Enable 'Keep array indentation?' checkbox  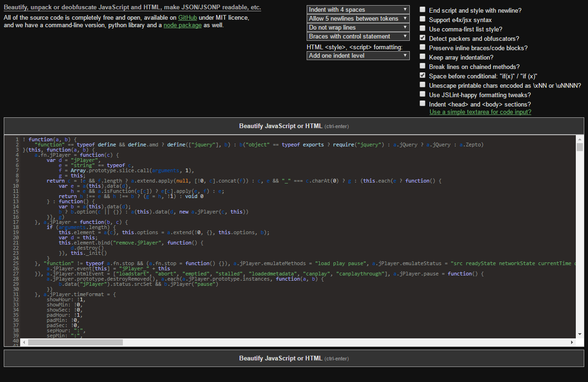pos(423,57)
